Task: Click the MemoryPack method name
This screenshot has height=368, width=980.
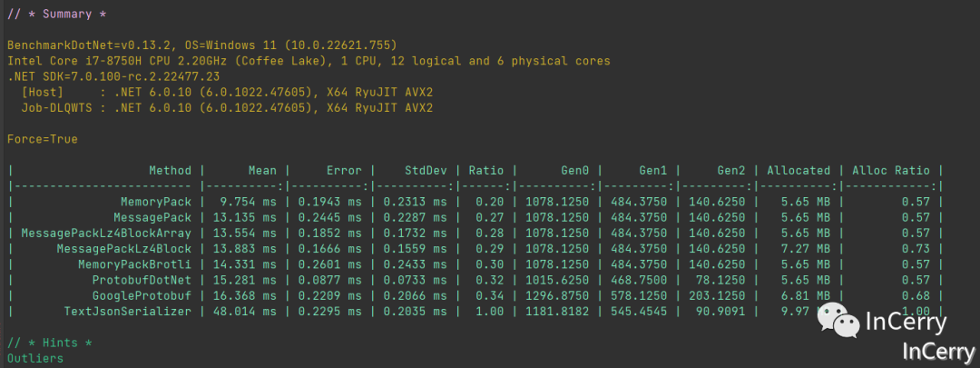Action: click(156, 202)
